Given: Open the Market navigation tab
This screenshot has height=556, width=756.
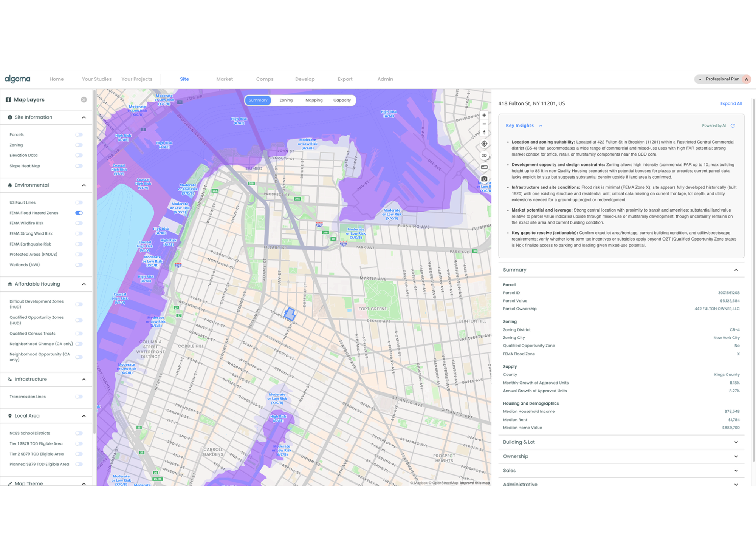Looking at the screenshot, I should pyautogui.click(x=225, y=79).
